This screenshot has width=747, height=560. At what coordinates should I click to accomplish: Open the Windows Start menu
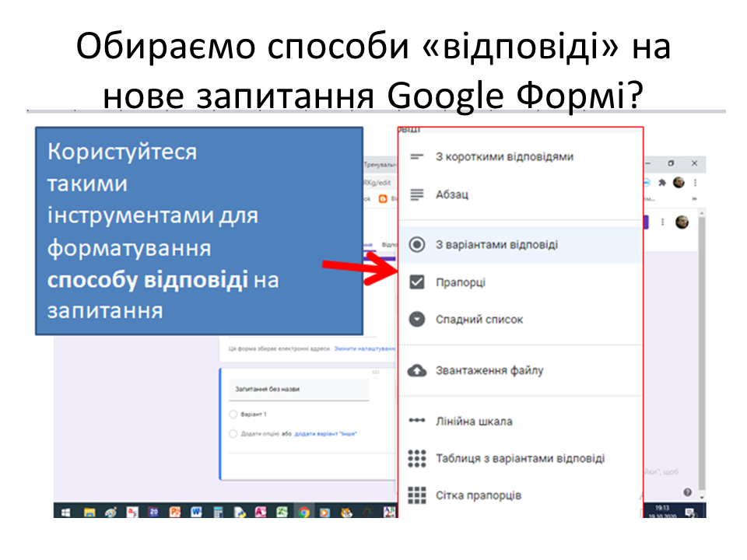(x=65, y=513)
